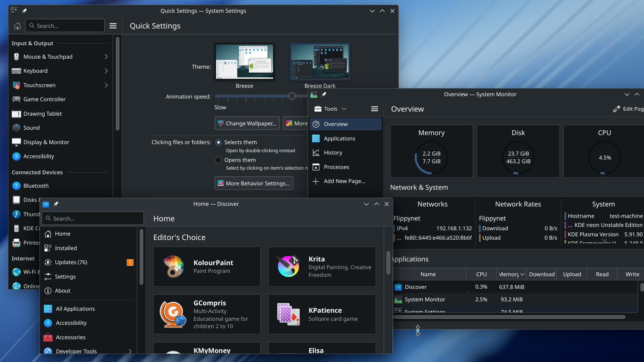Click Memory column sort arrow
The image size is (644, 362).
[x=522, y=275]
